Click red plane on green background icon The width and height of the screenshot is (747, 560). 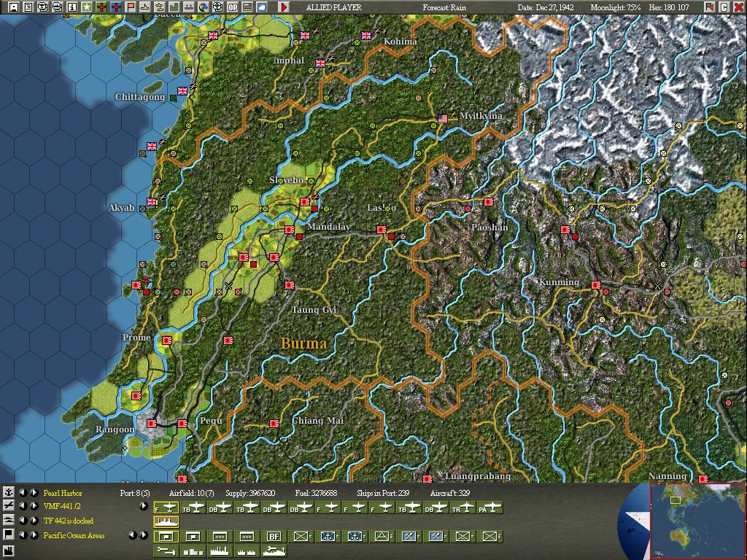tap(101, 7)
